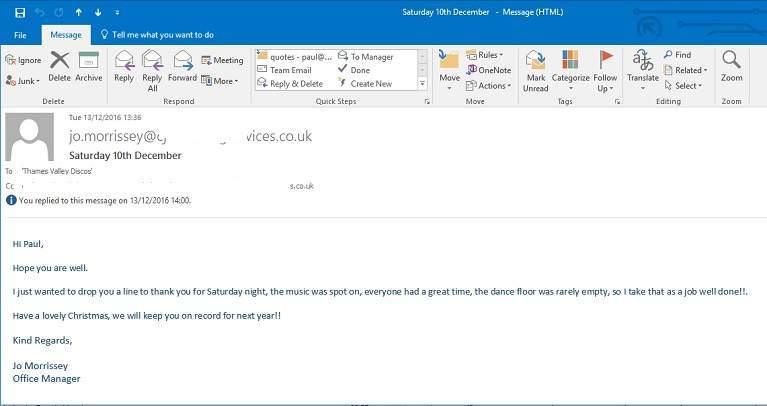Image resolution: width=767 pixels, height=406 pixels.
Task: Click the Meeting response button
Action: click(222, 60)
